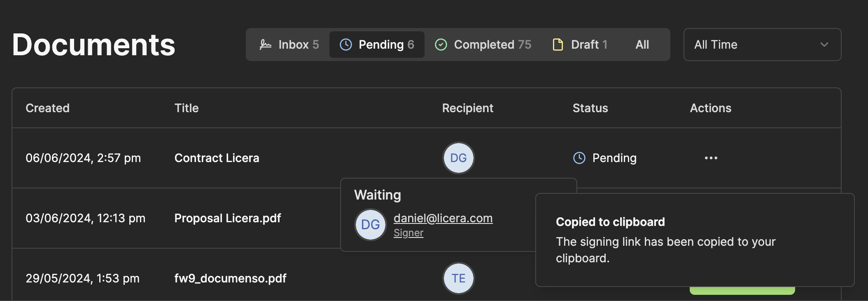Open the Contract Licera document
The width and height of the screenshot is (868, 301).
point(217,158)
